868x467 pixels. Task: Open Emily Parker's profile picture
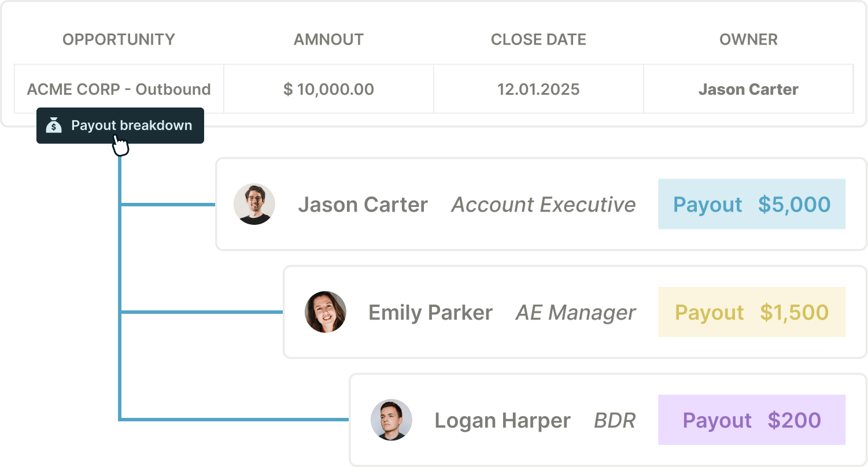coord(326,312)
